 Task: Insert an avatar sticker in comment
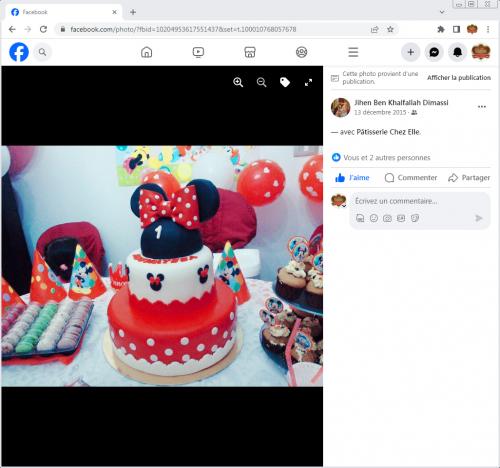click(x=360, y=218)
